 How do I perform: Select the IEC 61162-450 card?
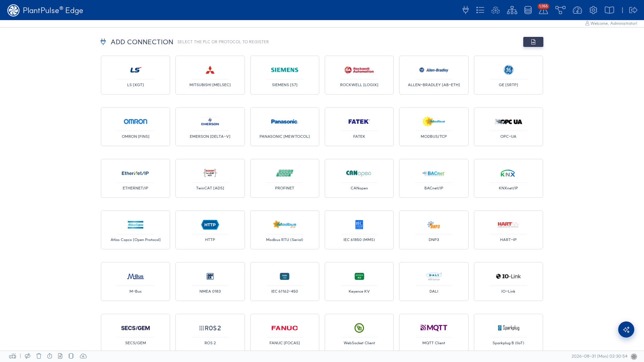(285, 282)
